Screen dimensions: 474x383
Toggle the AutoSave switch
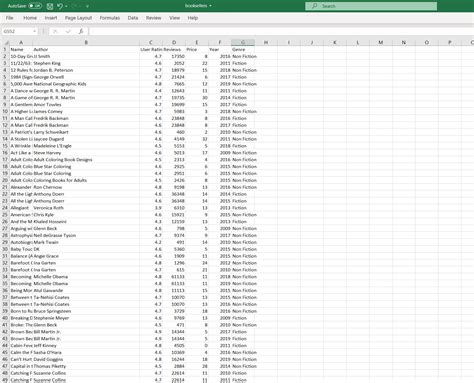point(35,6)
